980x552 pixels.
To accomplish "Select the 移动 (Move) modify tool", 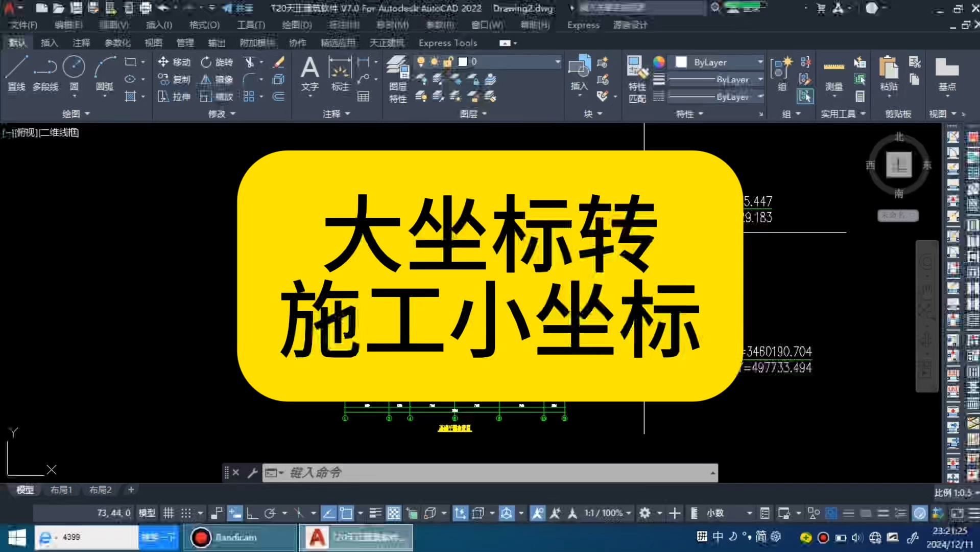I will (173, 62).
